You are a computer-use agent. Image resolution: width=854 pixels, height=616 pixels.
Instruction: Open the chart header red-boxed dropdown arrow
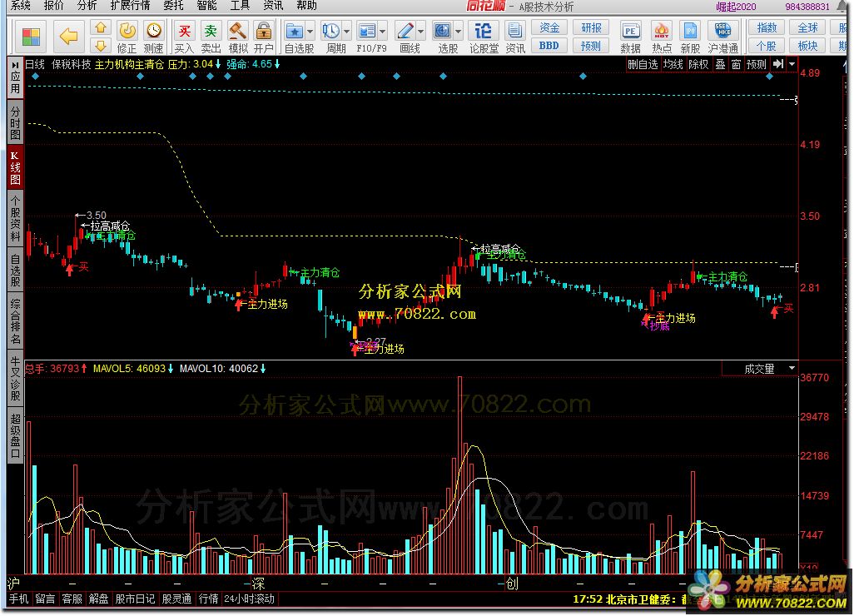tap(792, 64)
